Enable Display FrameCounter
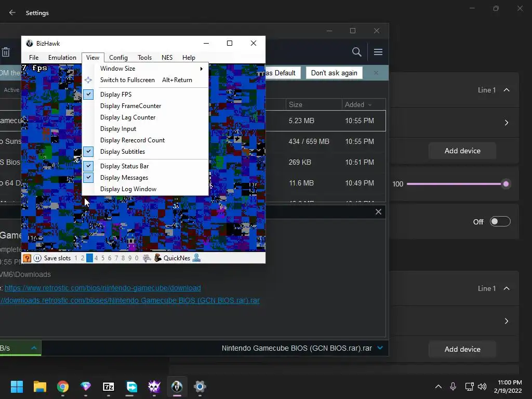The width and height of the screenshot is (532, 399). 145,106
